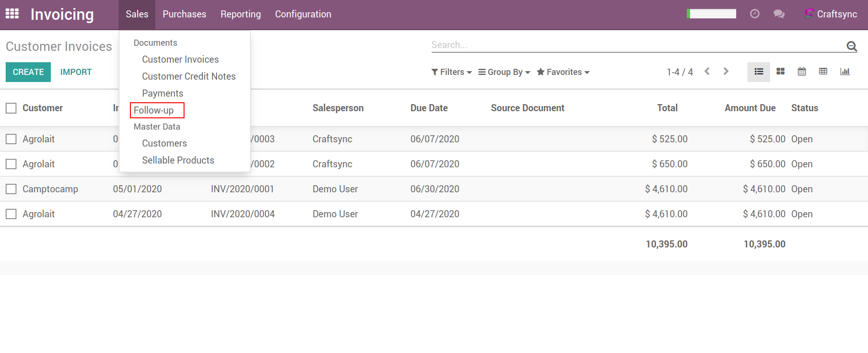
Task: Open the Group By dropdown
Action: tap(504, 72)
